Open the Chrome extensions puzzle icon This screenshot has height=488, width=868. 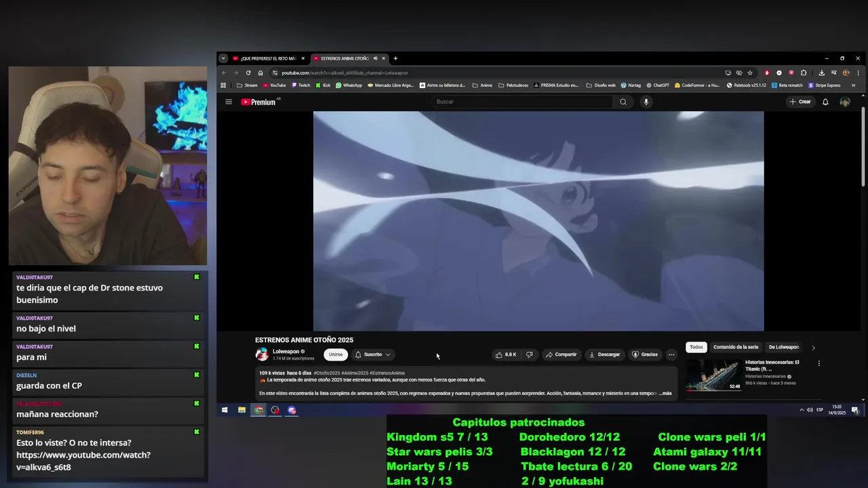804,73
